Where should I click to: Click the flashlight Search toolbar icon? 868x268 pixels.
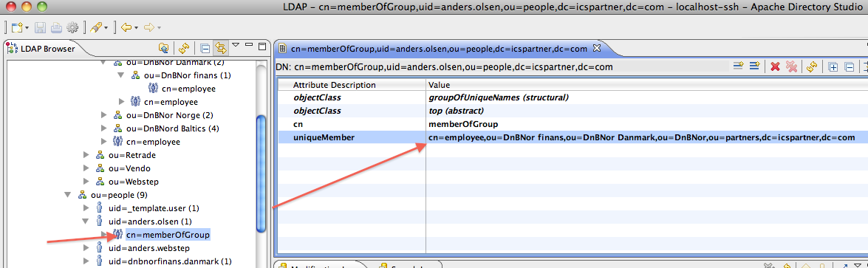click(x=95, y=27)
